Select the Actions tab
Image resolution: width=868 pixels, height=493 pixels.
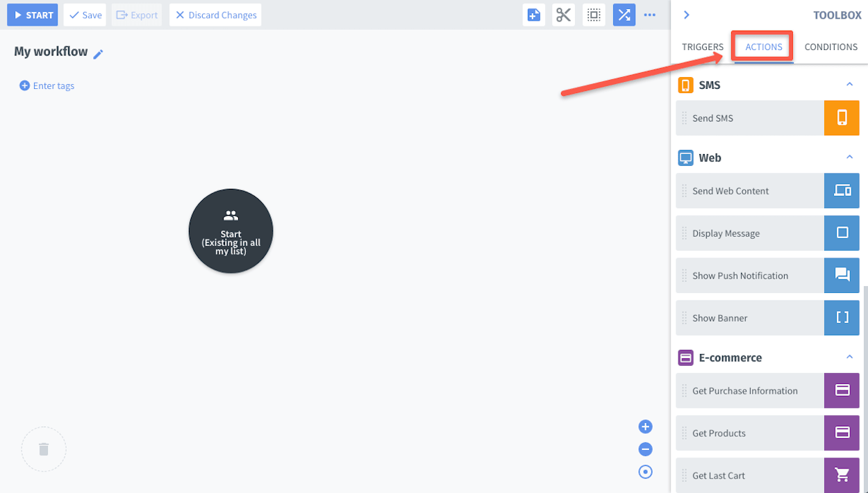click(764, 47)
